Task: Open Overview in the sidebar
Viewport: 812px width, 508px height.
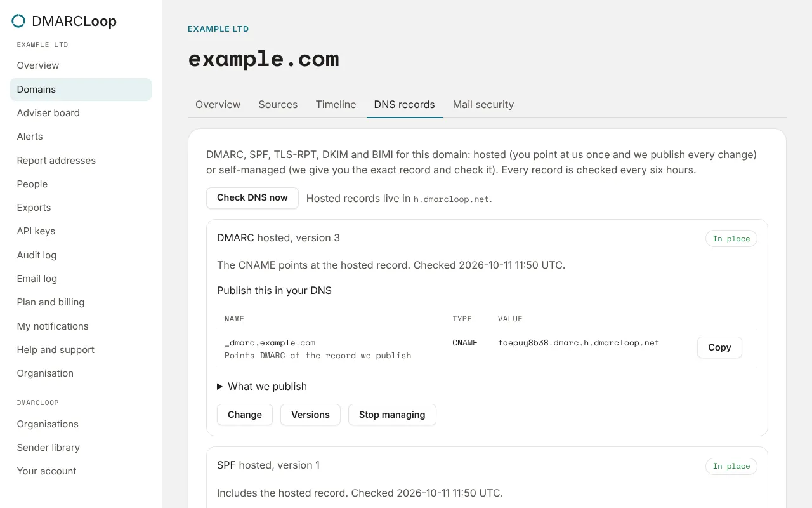Action: tap(81, 65)
